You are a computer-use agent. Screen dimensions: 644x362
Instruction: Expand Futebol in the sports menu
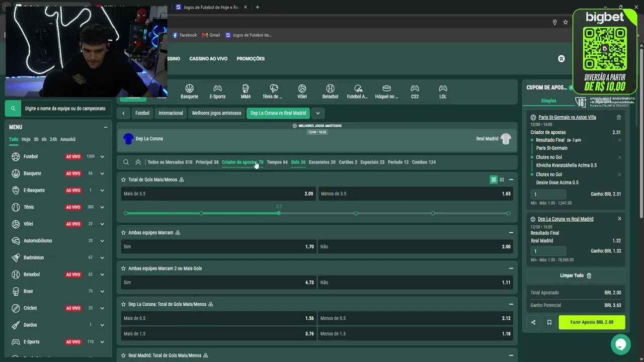pyautogui.click(x=102, y=156)
